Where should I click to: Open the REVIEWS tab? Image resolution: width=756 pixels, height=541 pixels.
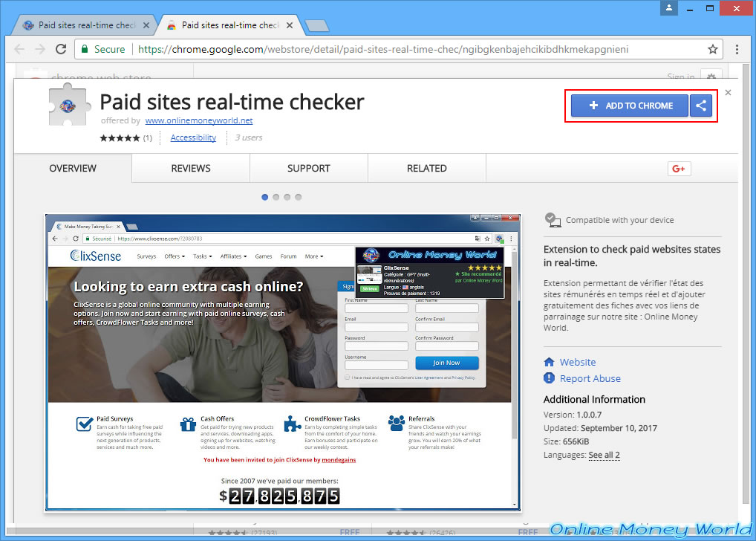(x=191, y=169)
